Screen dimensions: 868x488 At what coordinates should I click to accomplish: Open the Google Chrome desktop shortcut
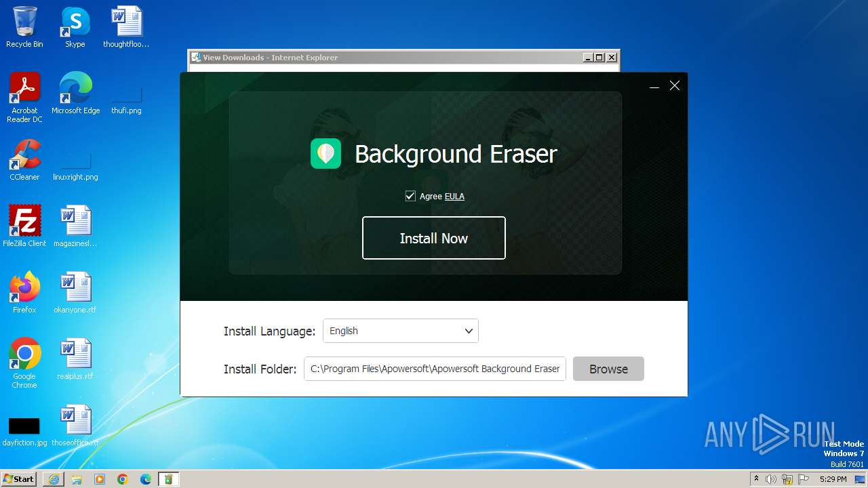point(24,363)
